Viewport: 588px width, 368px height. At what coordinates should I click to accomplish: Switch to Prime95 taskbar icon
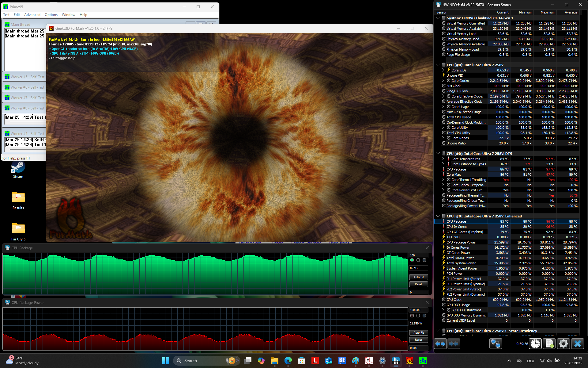[x=423, y=361]
